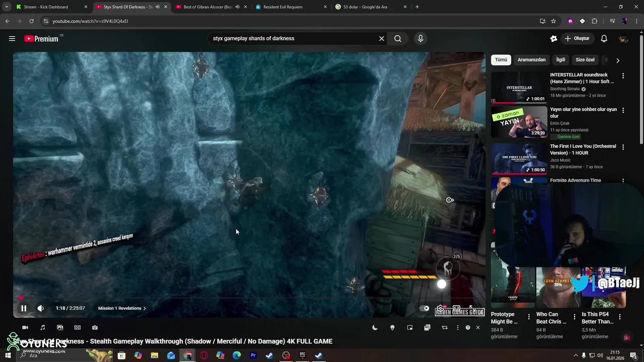Mute the Styx Shard Of Darkness tab
The width and height of the screenshot is (644, 362).
click(157, 7)
